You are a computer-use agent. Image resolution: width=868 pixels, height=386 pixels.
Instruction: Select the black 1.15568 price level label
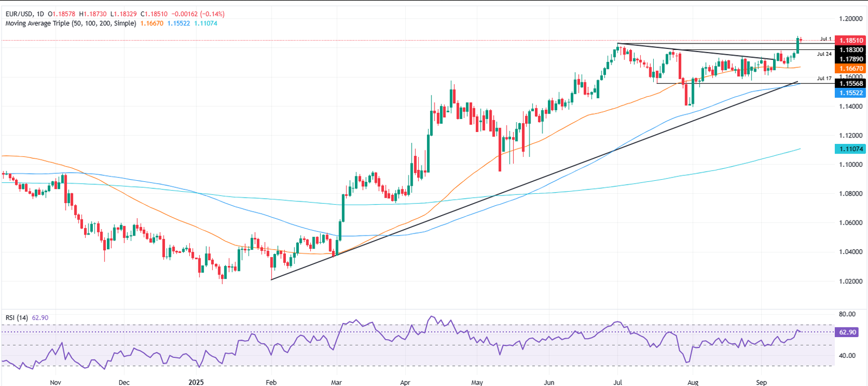[x=851, y=84]
